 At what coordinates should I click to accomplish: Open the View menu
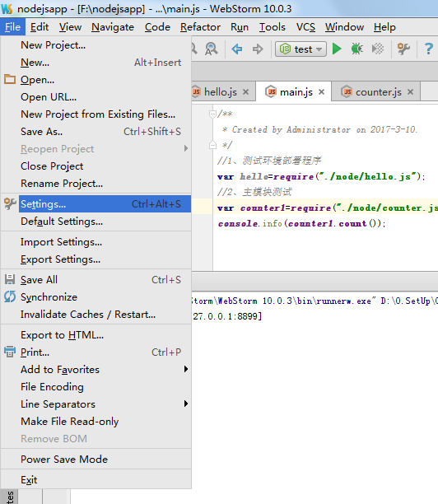tap(70, 27)
